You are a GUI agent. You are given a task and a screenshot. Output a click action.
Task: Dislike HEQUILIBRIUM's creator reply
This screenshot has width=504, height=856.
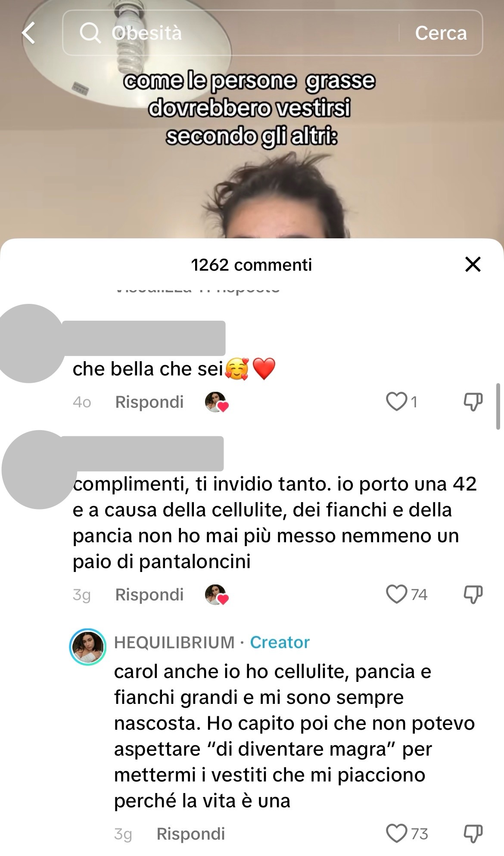473,833
